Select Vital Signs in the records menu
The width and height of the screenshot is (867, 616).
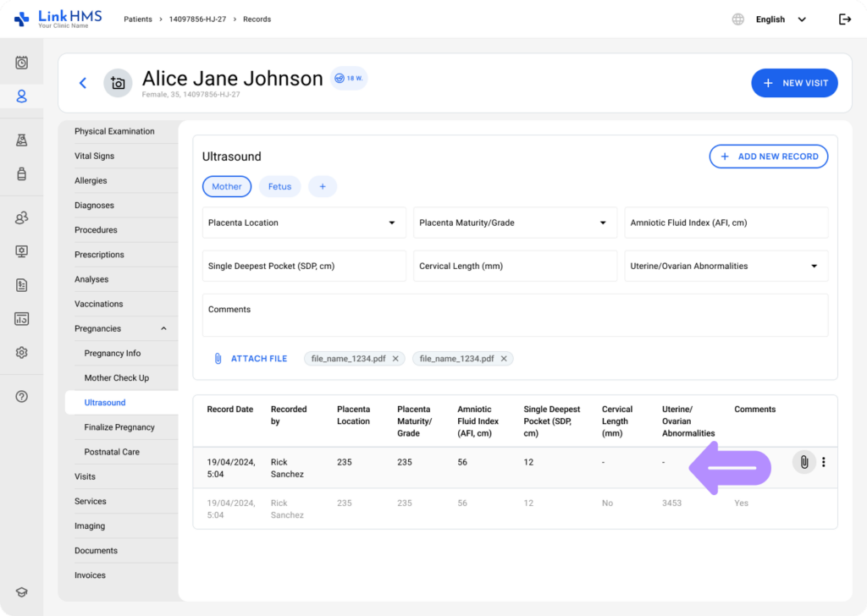(94, 156)
